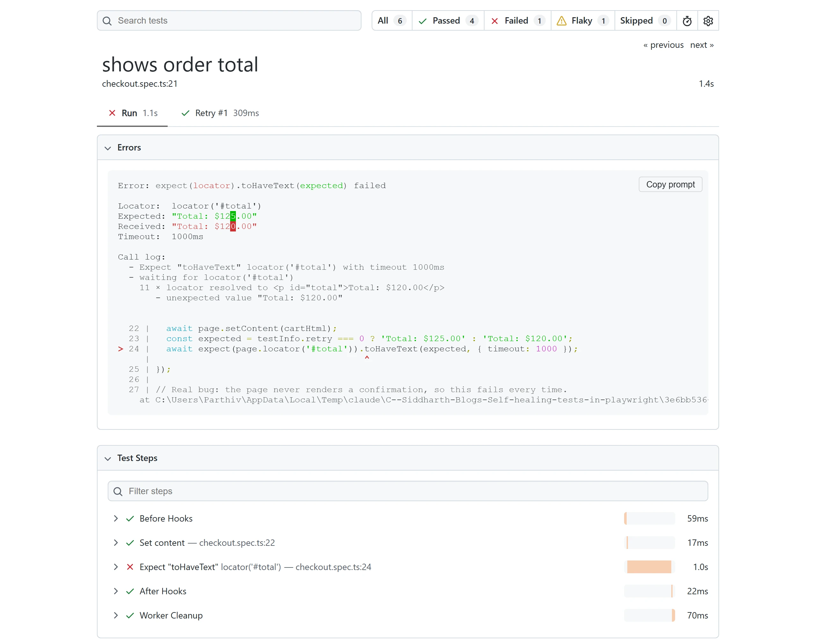Click checkout.spec.ts:21 file location
816x644 pixels.
(140, 84)
